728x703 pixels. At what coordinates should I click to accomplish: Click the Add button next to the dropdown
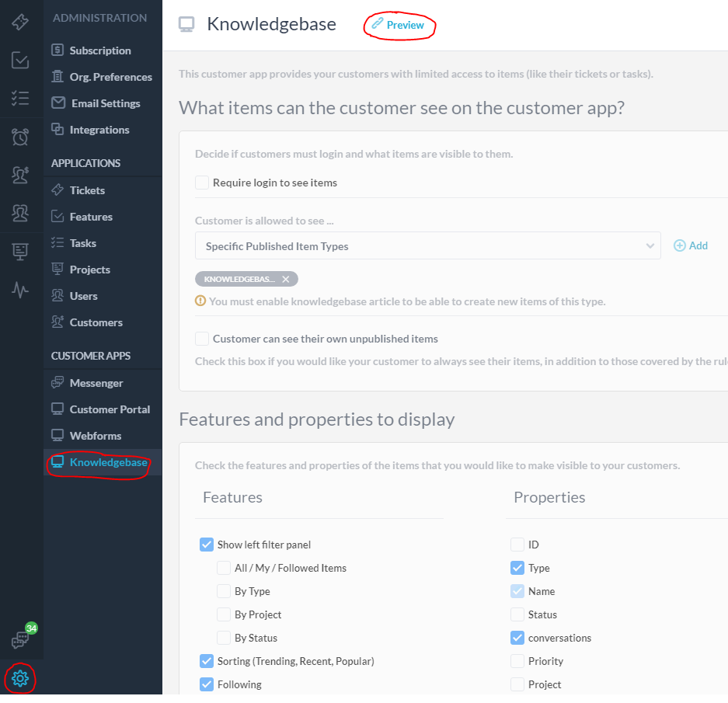pyautogui.click(x=690, y=245)
